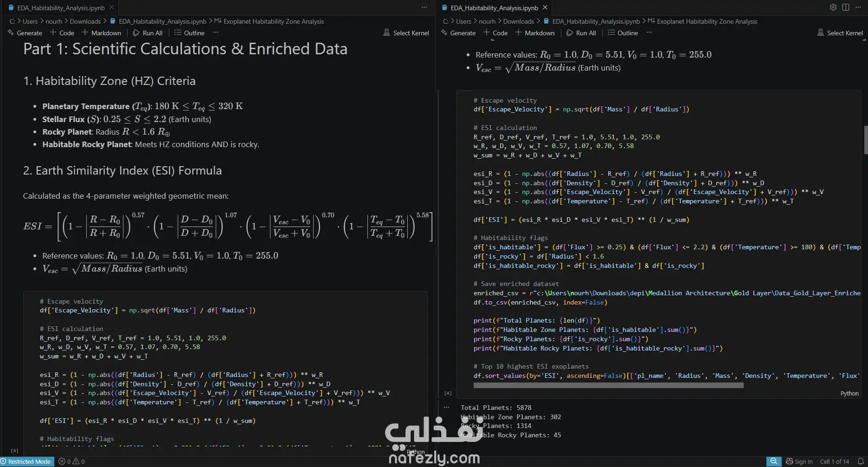Image resolution: width=868 pixels, height=467 pixels.
Task: Click the 'Stellar Flux (S)' bullet line
Action: 127,119
